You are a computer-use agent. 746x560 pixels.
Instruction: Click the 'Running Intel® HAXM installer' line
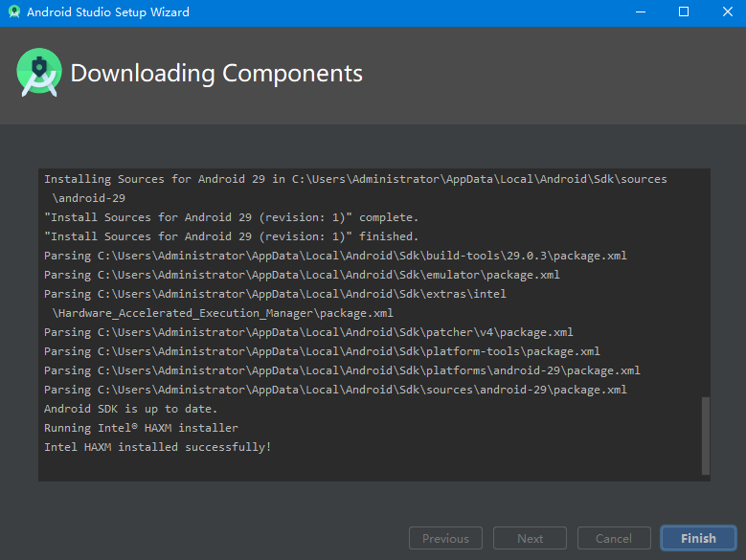pos(141,428)
